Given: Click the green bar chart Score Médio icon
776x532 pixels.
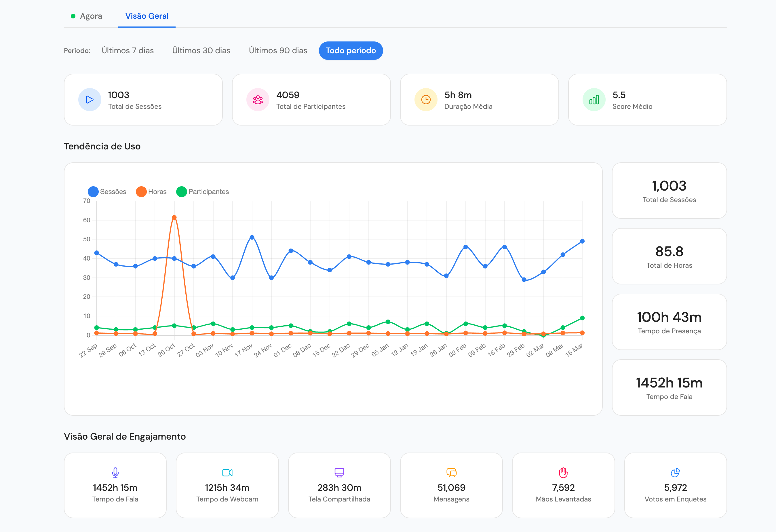Looking at the screenshot, I should 594,100.
